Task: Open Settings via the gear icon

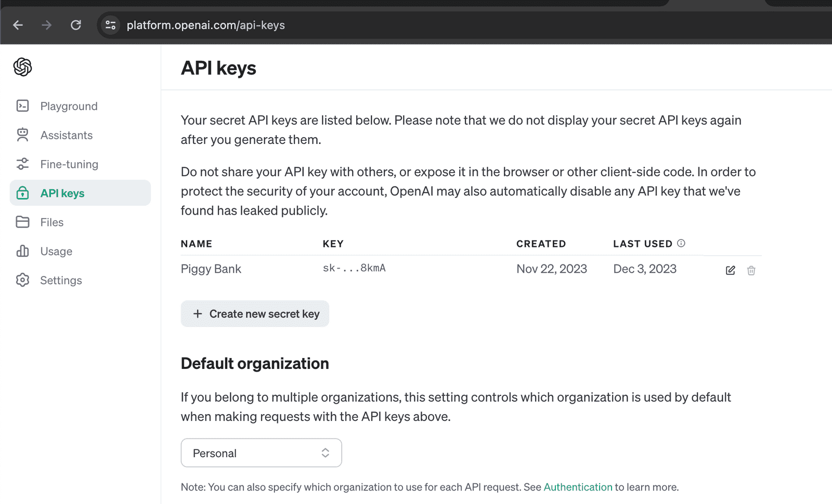Action: (x=23, y=280)
